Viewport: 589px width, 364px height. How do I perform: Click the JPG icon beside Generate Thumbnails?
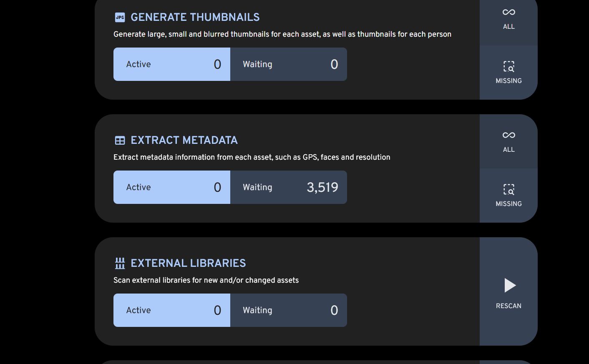120,18
